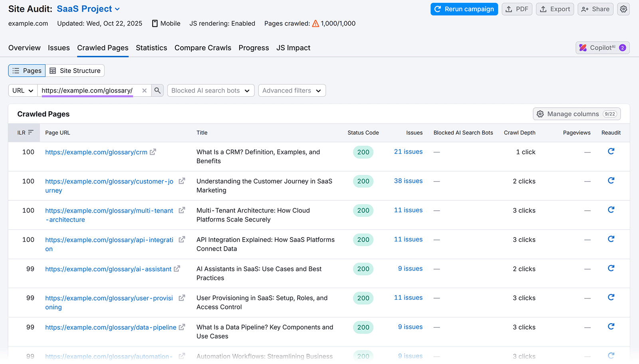Click the '1 click' crawl depth cell
The width and height of the screenshot is (639, 364).
tap(526, 152)
